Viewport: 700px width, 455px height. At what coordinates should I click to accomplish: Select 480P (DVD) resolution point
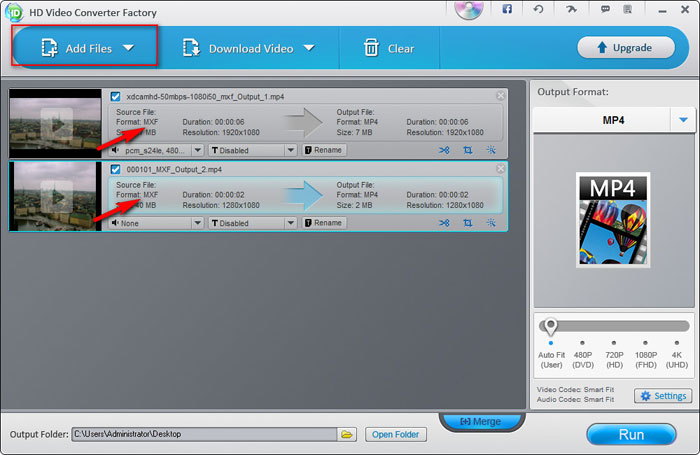coord(583,343)
